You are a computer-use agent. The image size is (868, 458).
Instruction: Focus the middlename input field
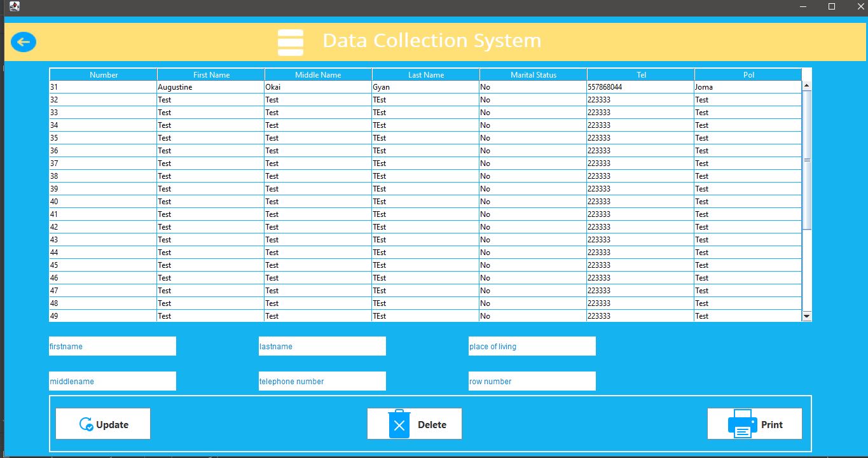[x=113, y=381]
